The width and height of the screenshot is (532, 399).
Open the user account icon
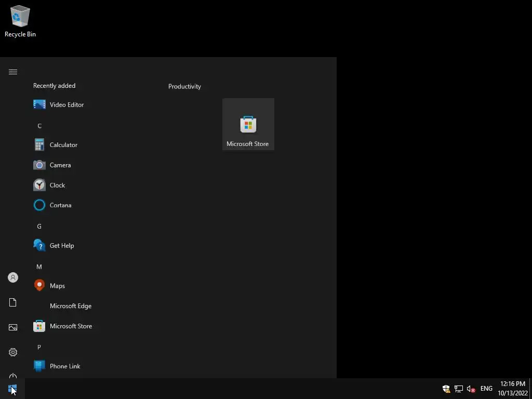click(13, 277)
